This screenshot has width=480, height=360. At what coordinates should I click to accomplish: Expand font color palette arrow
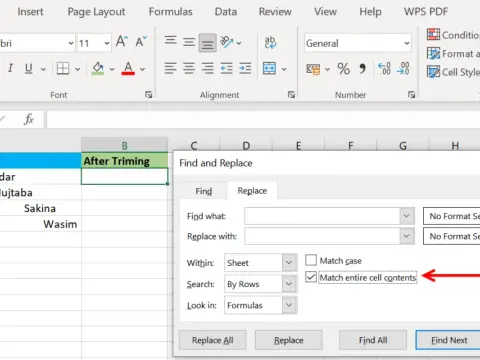tap(143, 69)
